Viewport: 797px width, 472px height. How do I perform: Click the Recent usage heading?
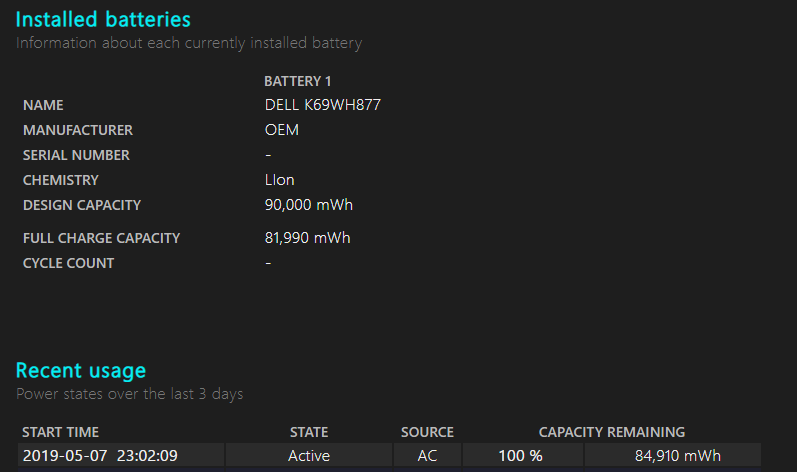pos(81,371)
